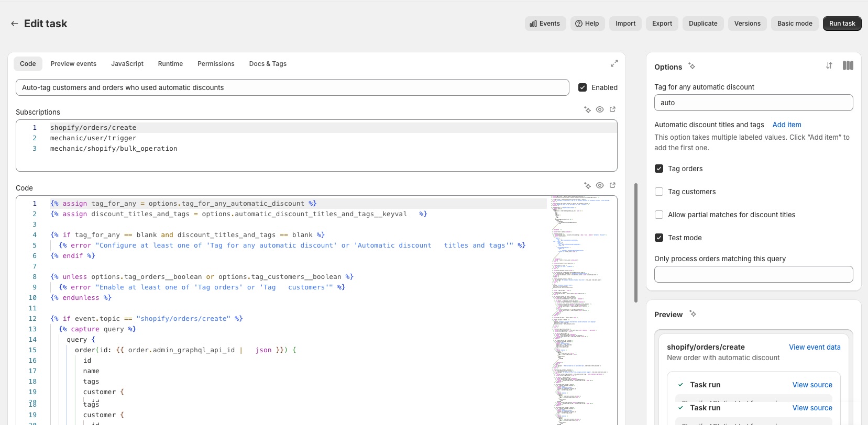Viewport: 868px width, 425px height.
Task: Open View source for the first Task run
Action: [812, 385]
